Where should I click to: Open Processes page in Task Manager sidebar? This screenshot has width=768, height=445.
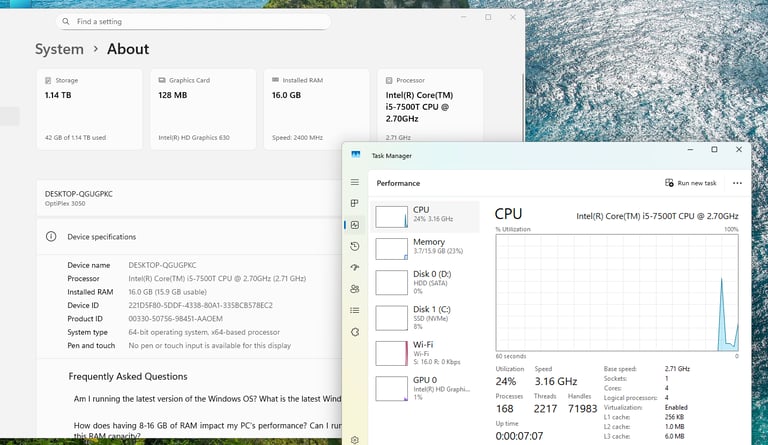pos(355,203)
